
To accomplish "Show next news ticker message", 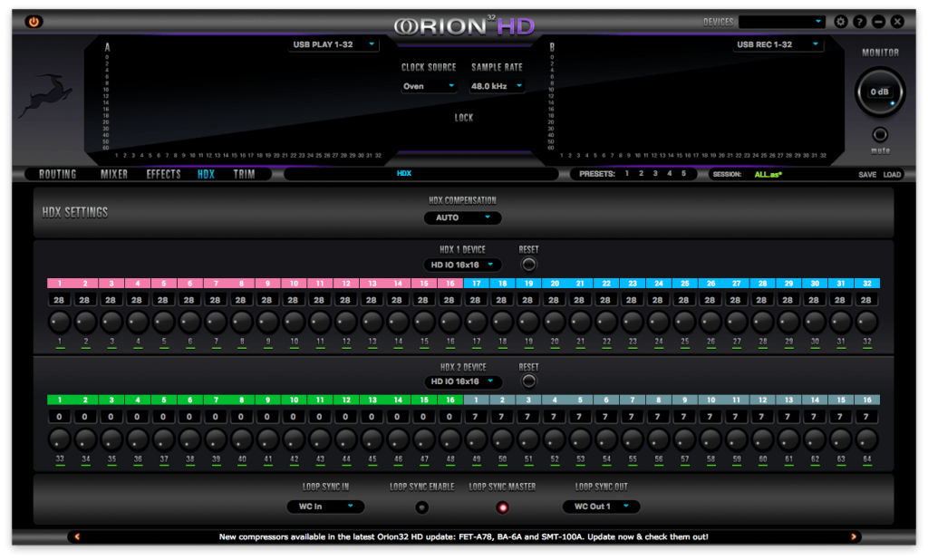I will coord(854,537).
